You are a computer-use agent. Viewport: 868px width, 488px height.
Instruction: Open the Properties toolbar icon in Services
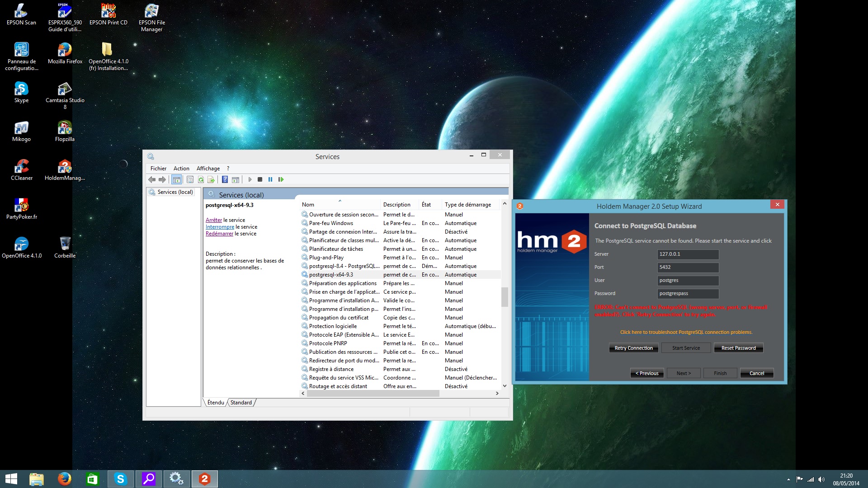[x=190, y=179]
